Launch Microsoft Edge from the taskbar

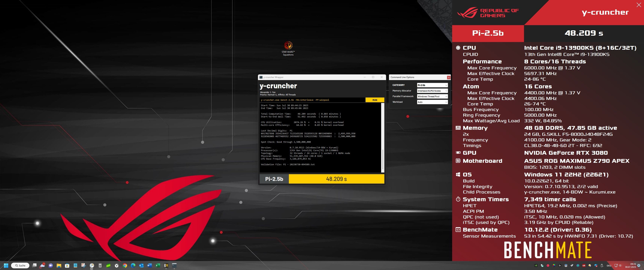pos(133,265)
